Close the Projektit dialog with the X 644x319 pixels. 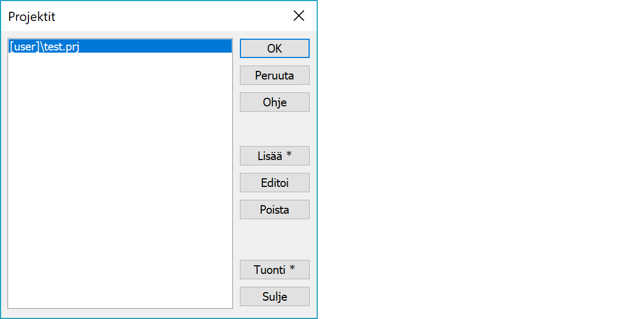[x=299, y=16]
